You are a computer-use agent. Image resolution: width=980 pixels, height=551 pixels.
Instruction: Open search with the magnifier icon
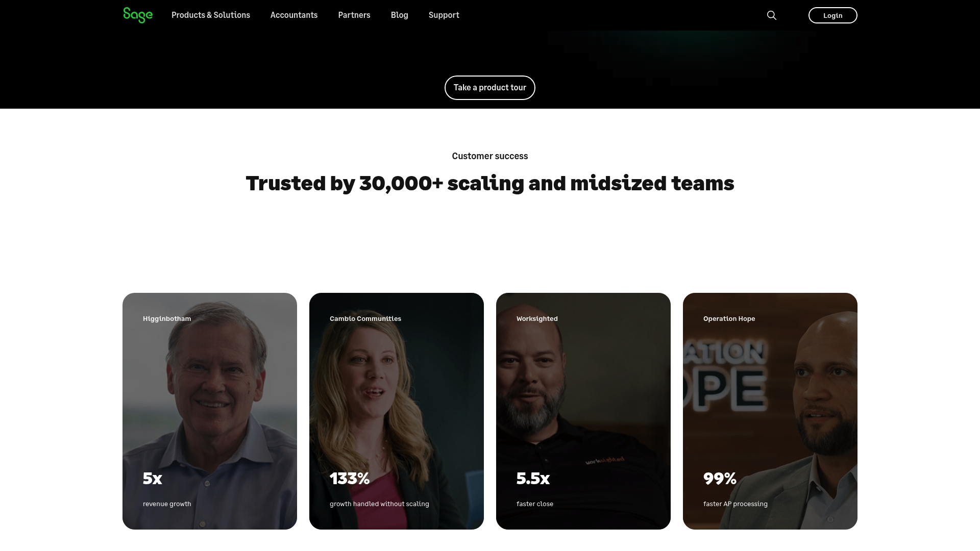coord(771,15)
